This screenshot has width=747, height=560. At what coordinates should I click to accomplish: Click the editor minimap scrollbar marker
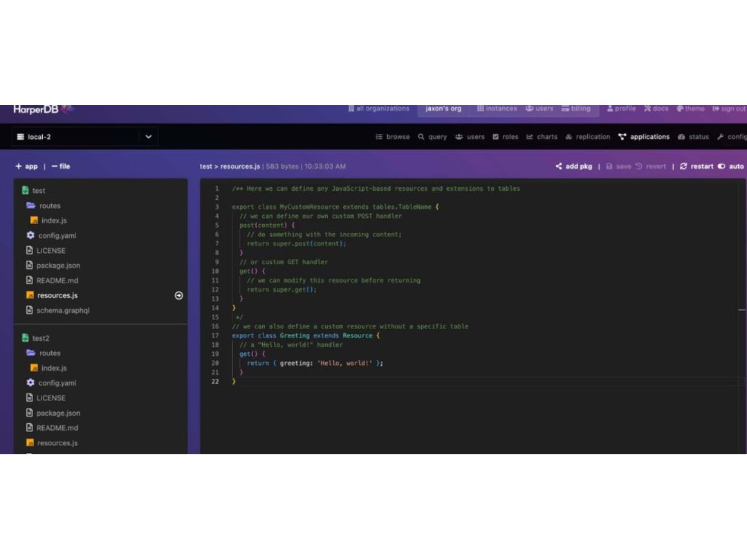click(741, 310)
